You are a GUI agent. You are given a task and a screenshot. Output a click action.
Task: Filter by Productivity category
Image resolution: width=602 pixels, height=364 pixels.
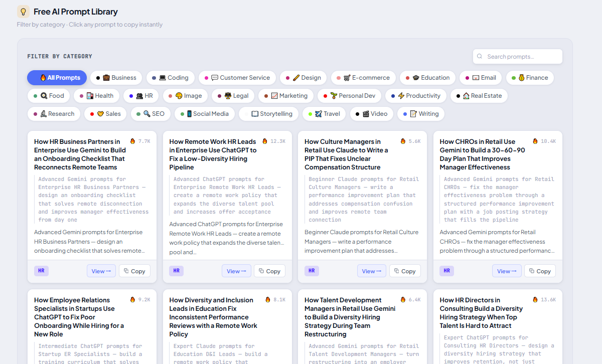tap(416, 96)
